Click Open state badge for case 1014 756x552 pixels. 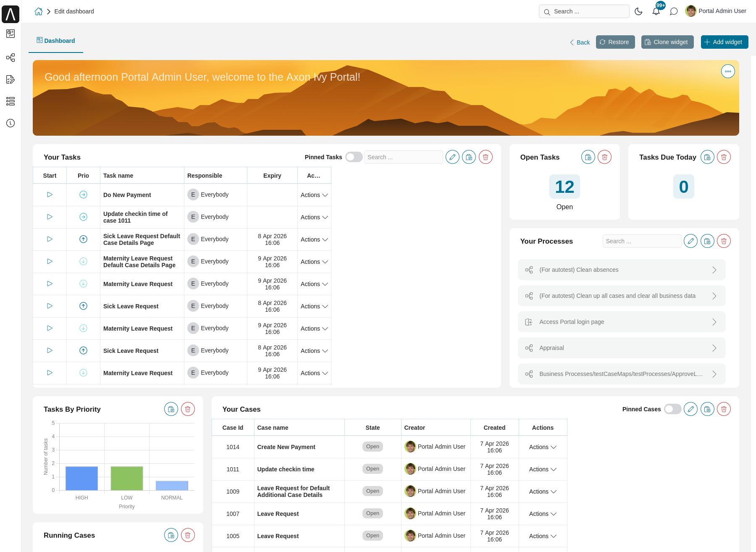373,447
